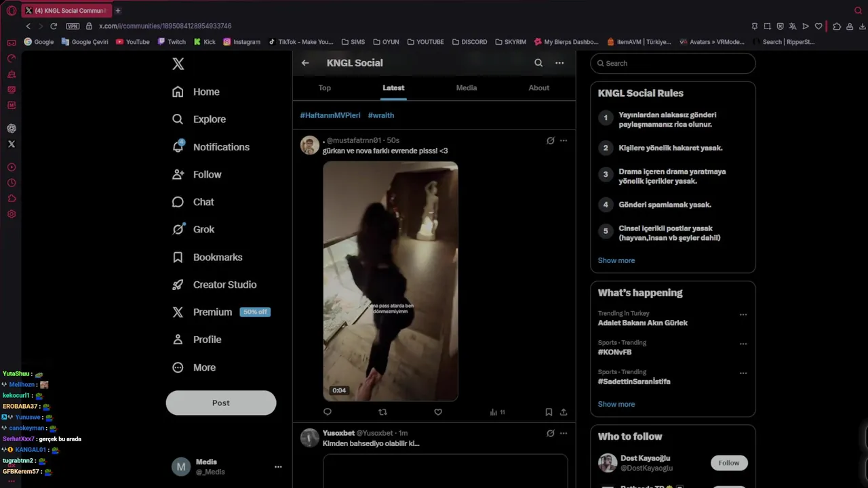Open the #SadettinSaranİstifa trend
Image resolution: width=868 pixels, height=488 pixels.
pyautogui.click(x=634, y=382)
